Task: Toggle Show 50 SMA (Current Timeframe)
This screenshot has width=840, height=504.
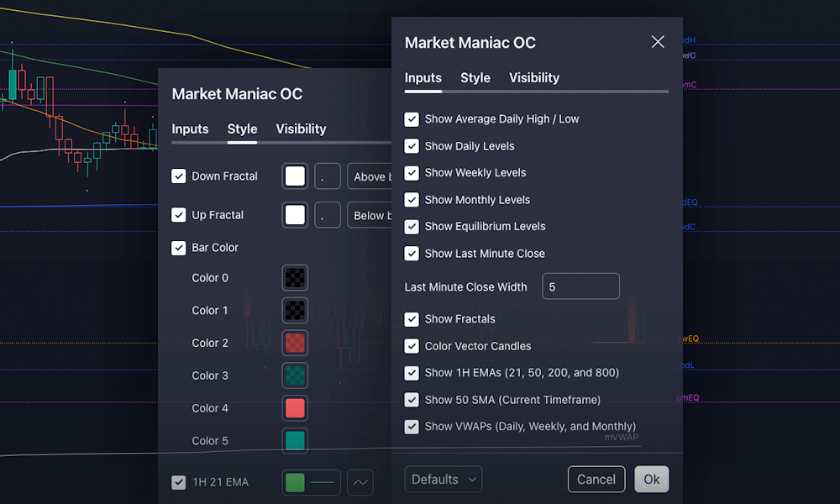Action: 412,399
